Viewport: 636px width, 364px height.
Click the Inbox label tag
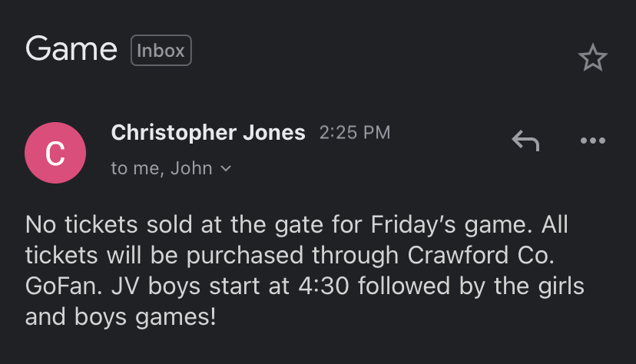[x=161, y=50]
